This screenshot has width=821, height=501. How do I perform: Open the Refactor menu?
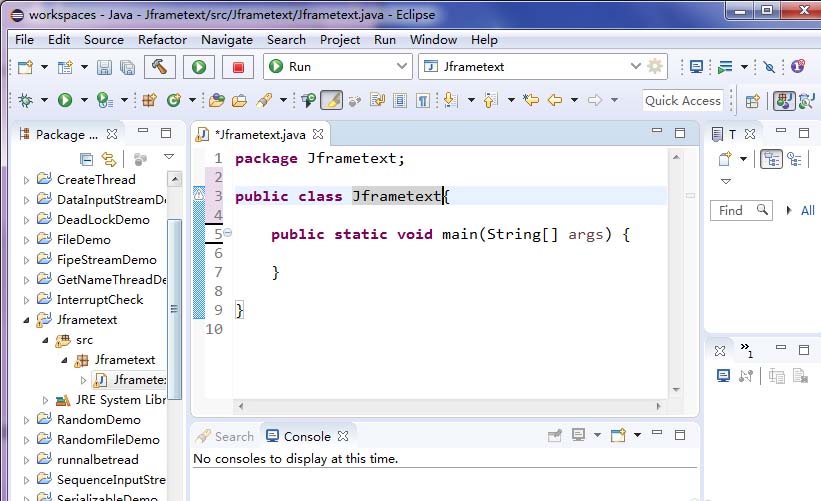tap(162, 39)
